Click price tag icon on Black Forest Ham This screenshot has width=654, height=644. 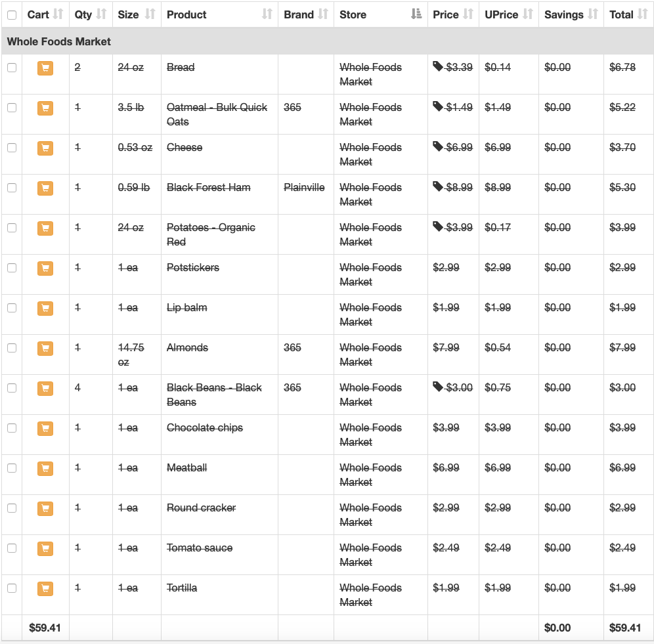437,187
